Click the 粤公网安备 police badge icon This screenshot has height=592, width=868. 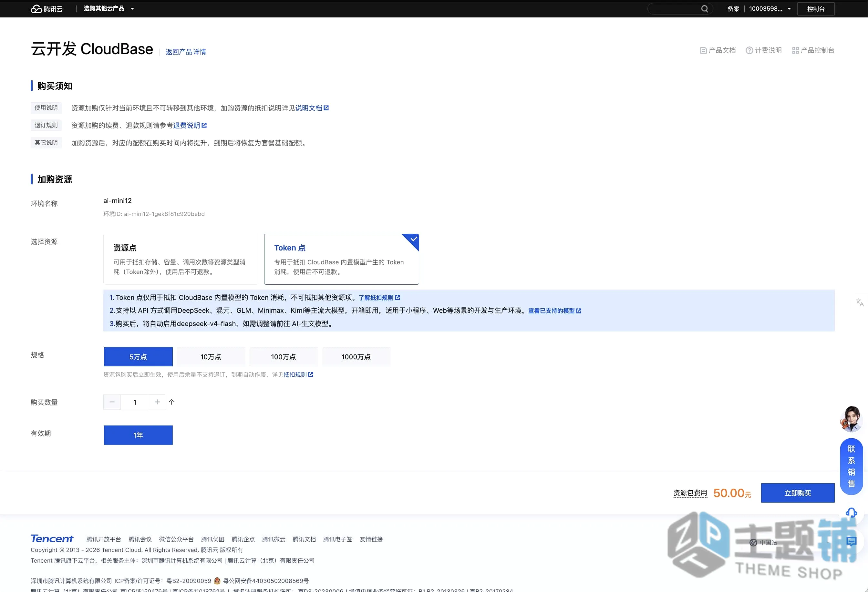click(x=217, y=580)
